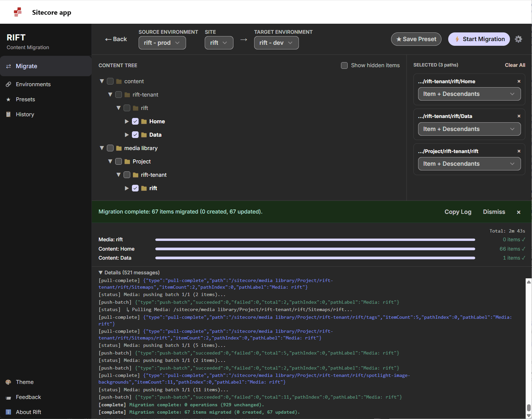
Task: Remove the rift-tenant/rift/Home selected path
Action: pyautogui.click(x=519, y=81)
